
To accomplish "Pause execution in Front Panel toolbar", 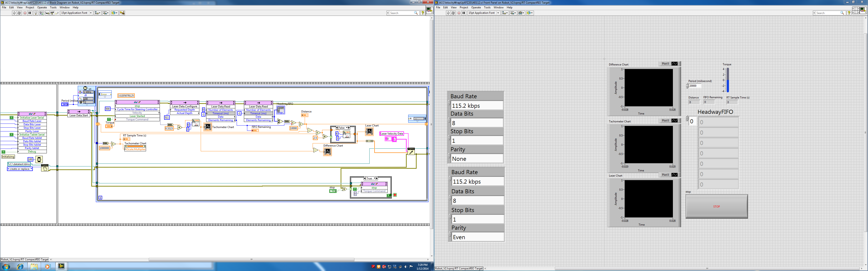I will point(464,13).
